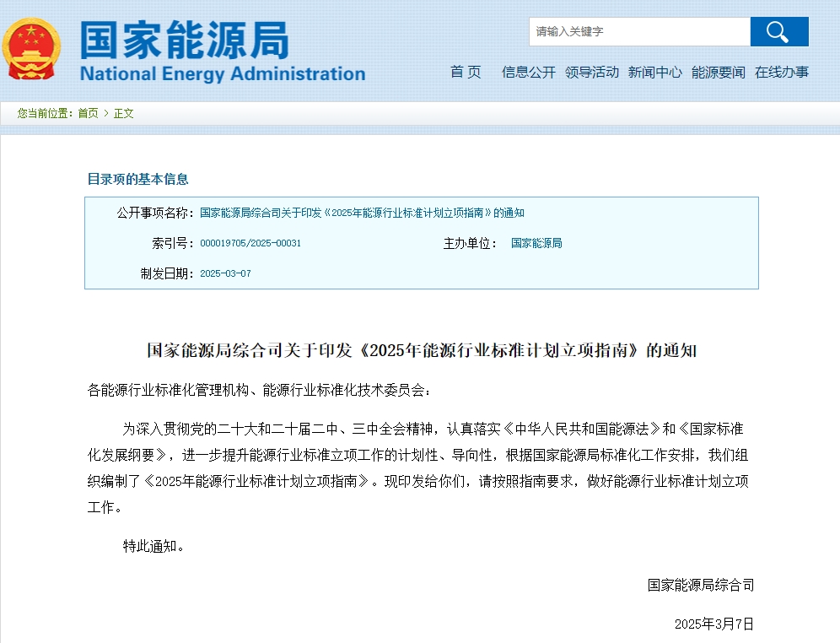Image resolution: width=840 pixels, height=643 pixels.
Task: Click the 制发日期 field label
Action: pos(167,273)
